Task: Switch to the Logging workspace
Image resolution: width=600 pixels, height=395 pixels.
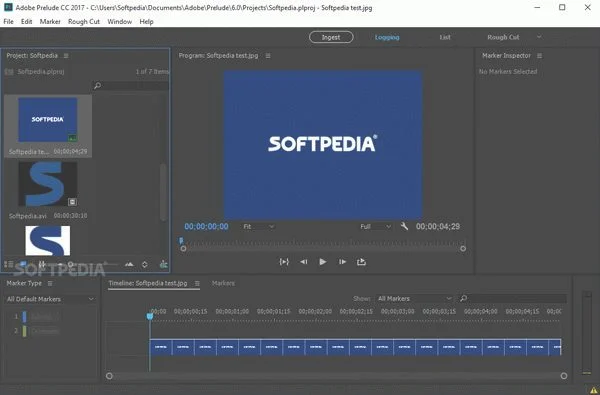Action: click(387, 37)
